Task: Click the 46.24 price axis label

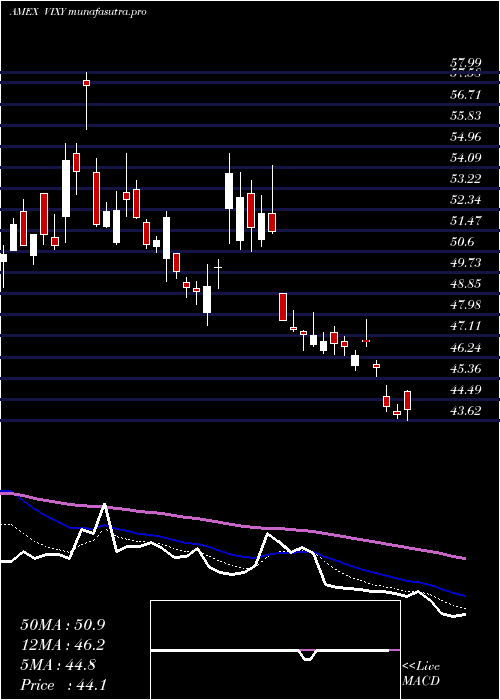Action: (x=466, y=347)
